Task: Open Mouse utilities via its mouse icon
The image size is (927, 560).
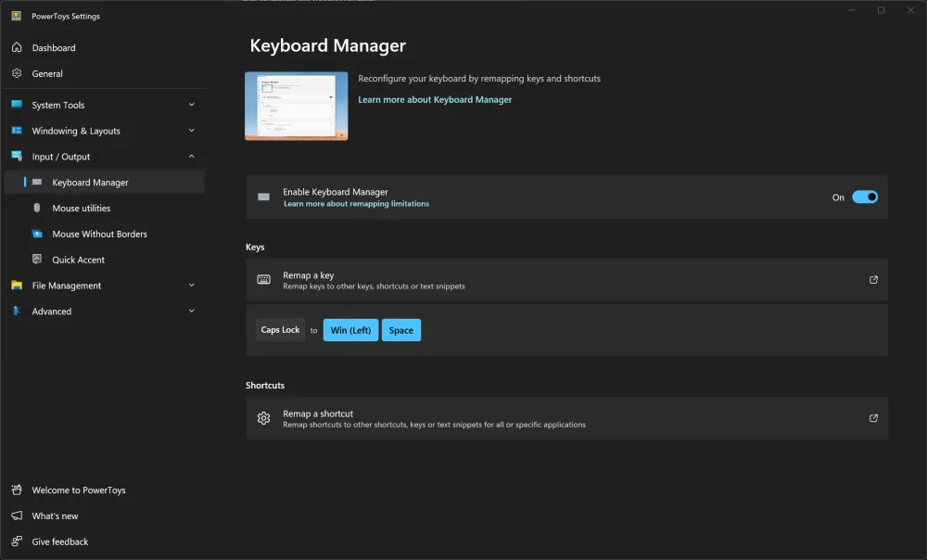Action: pos(37,208)
